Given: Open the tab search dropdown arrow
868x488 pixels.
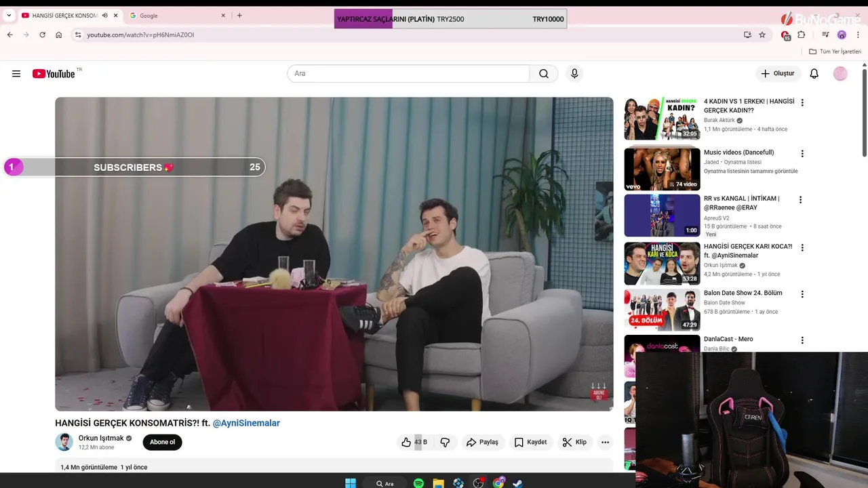Looking at the screenshot, I should point(9,16).
